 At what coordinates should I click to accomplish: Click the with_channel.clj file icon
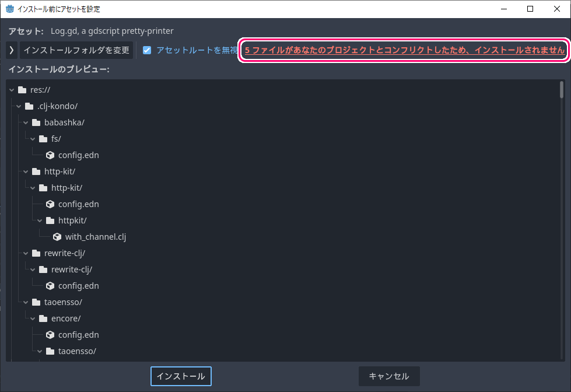tap(57, 237)
